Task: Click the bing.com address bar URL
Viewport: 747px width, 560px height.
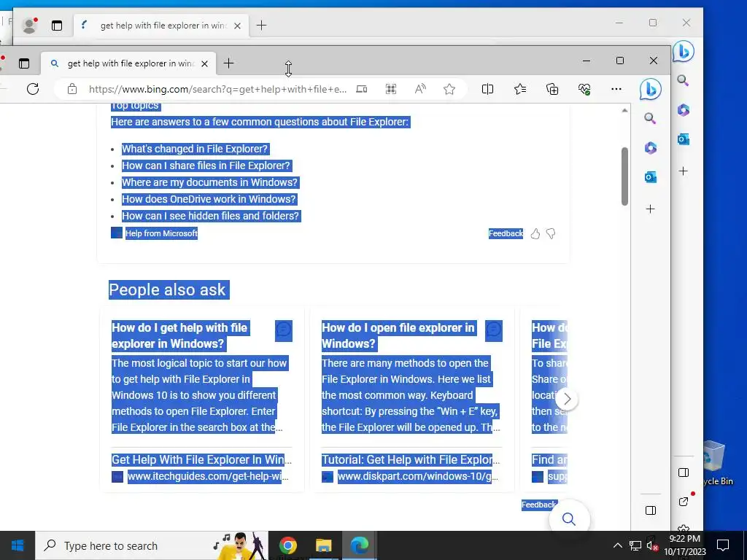Action: (x=217, y=89)
